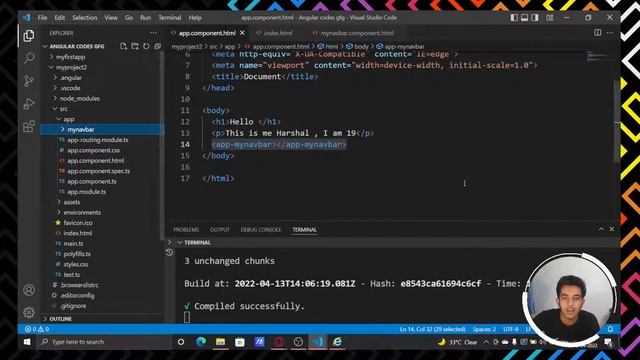Toggle the secondary side bar layout icon
640x360 pixels.
[x=535, y=18]
